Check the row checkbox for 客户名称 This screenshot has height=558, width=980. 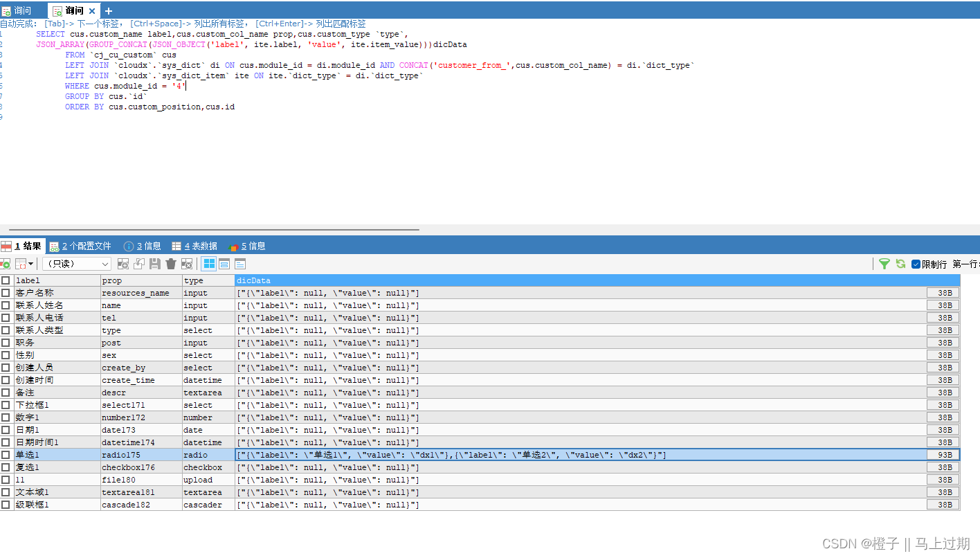5,292
